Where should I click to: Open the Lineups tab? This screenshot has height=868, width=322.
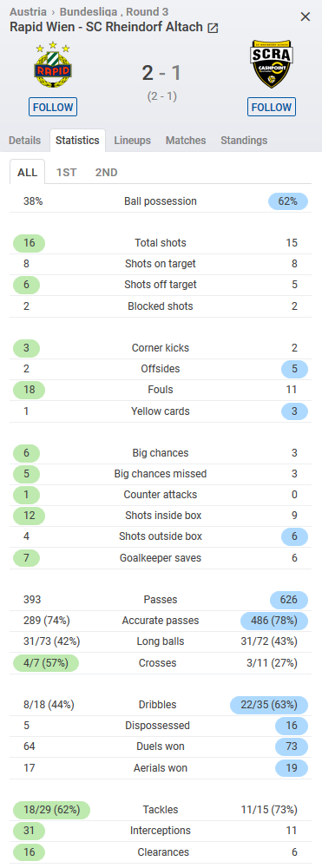132,140
